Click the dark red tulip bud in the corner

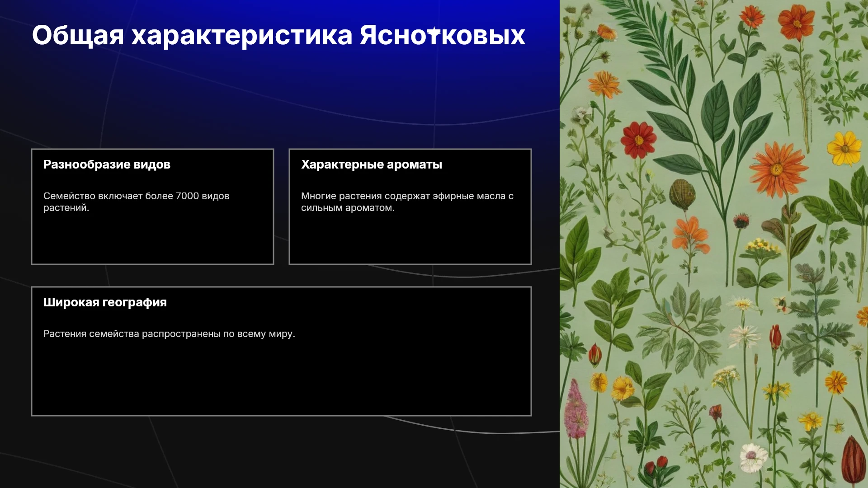(853, 460)
